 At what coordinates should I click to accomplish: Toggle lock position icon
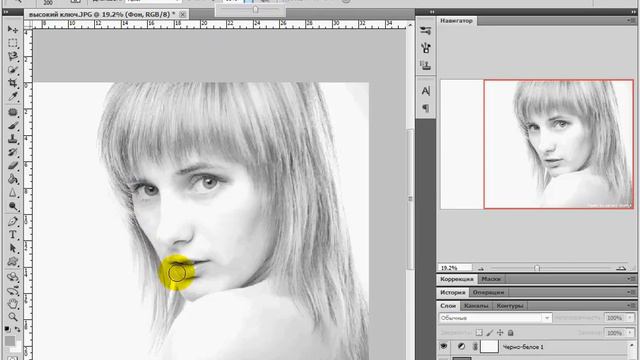[500, 333]
